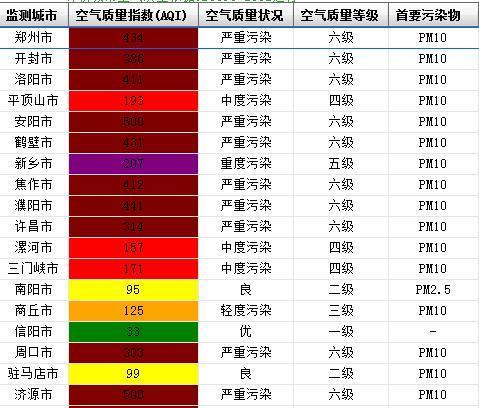Screen dimensions: 479x408
Task: Select the 许昌市 city cell
Action: coord(33,227)
